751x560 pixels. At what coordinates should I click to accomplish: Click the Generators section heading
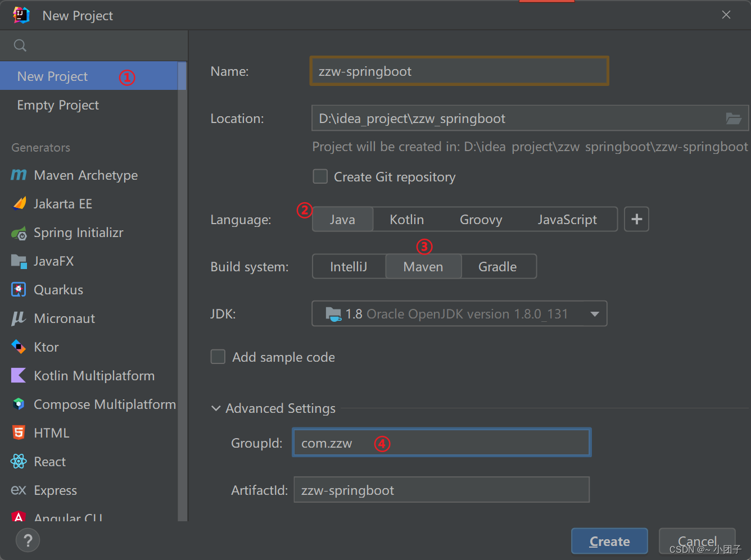(41, 148)
